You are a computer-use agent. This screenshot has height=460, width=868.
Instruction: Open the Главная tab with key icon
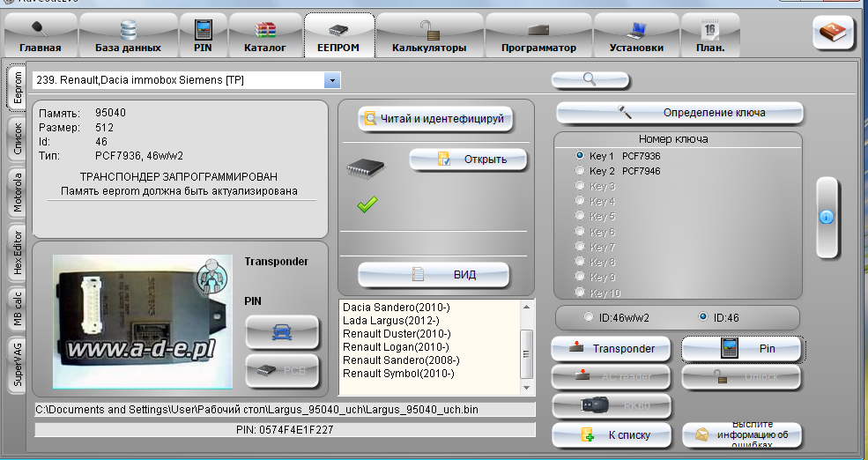pos(41,35)
